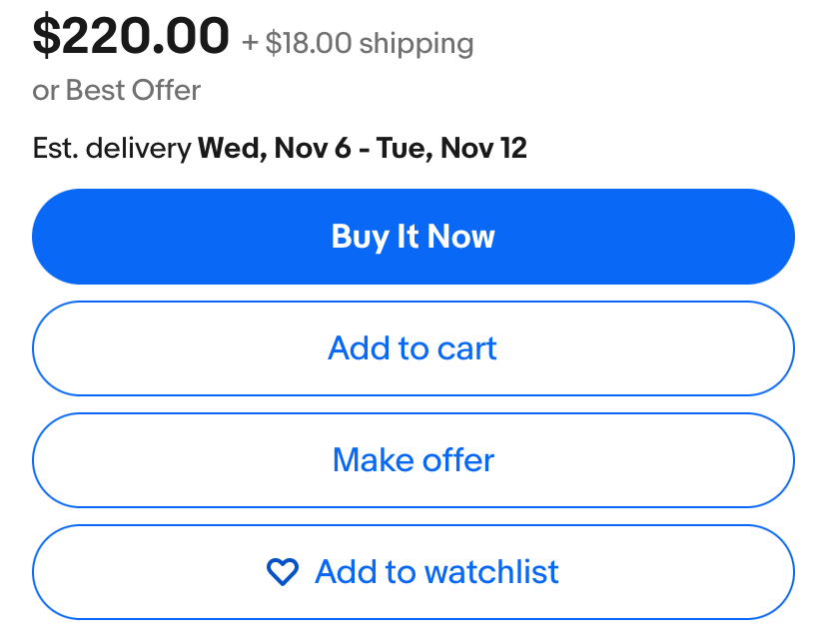Click the 'Wed, Nov 6' delivery start date
Screen dimensions: 827x644
point(275,148)
